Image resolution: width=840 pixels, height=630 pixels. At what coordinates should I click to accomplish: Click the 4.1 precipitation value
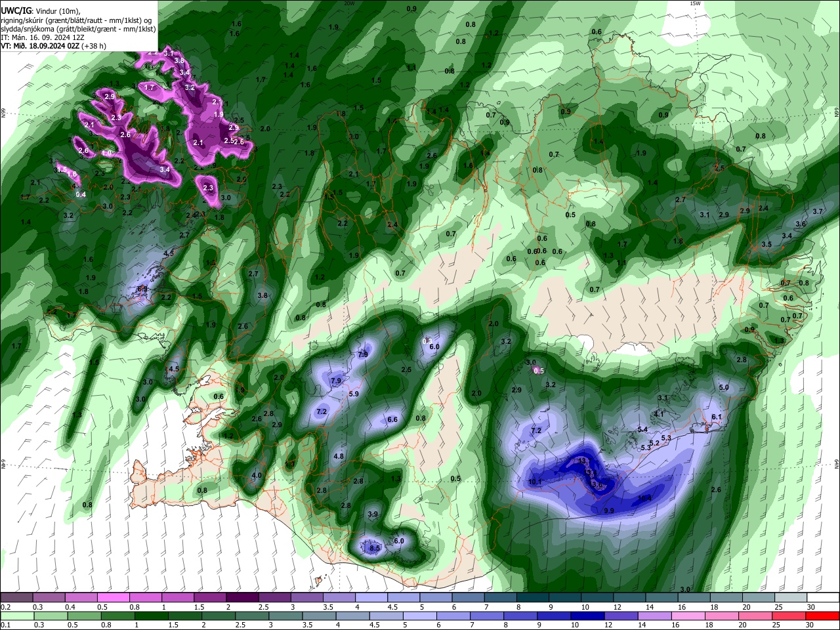tap(659, 414)
